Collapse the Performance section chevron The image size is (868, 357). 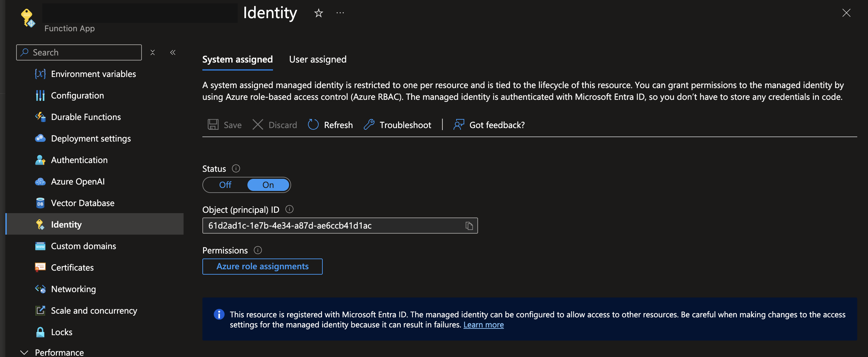coord(24,352)
